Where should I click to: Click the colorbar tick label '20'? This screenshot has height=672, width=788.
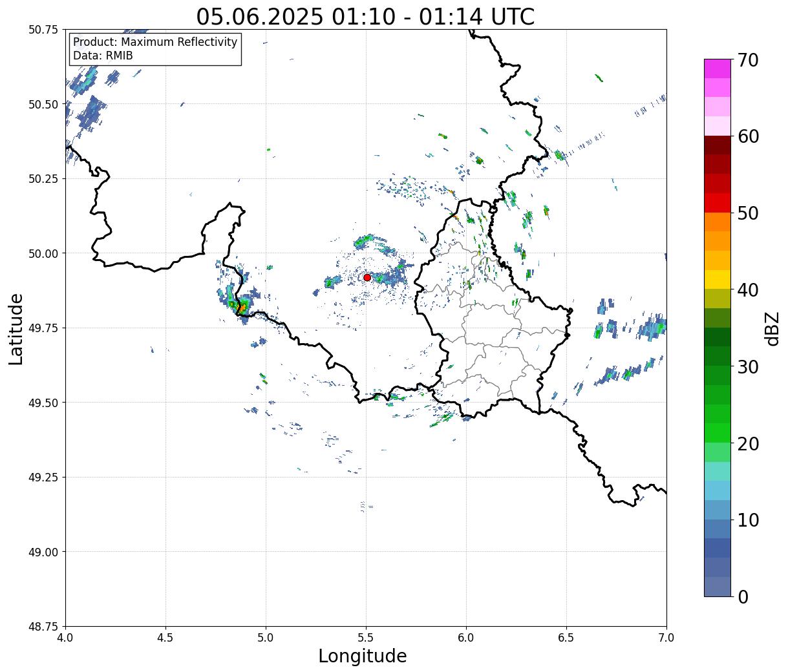click(x=747, y=443)
